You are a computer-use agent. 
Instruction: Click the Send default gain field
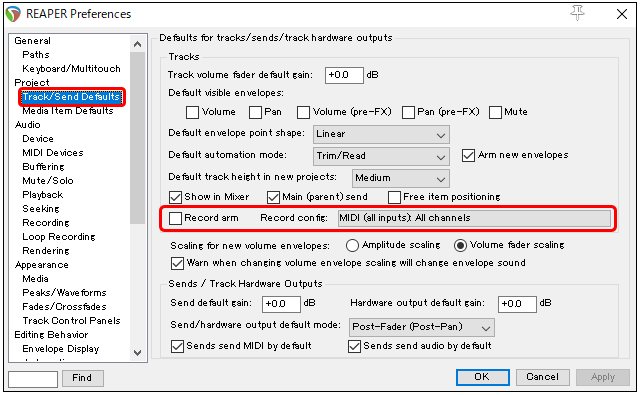click(x=281, y=304)
